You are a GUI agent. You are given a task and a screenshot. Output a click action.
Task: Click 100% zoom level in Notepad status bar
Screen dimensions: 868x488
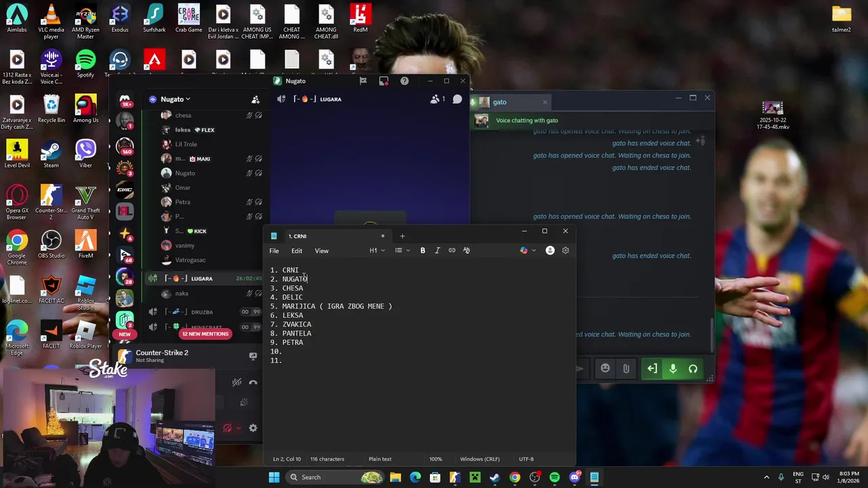[x=435, y=459]
